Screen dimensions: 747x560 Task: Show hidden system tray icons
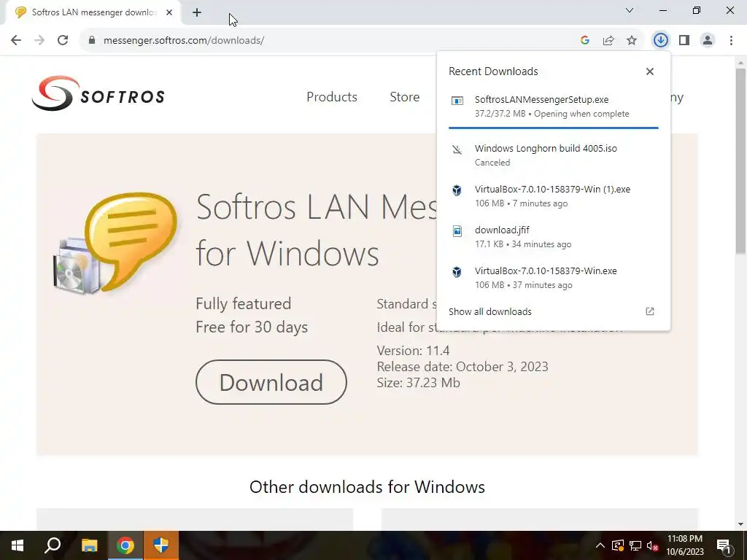(600, 545)
